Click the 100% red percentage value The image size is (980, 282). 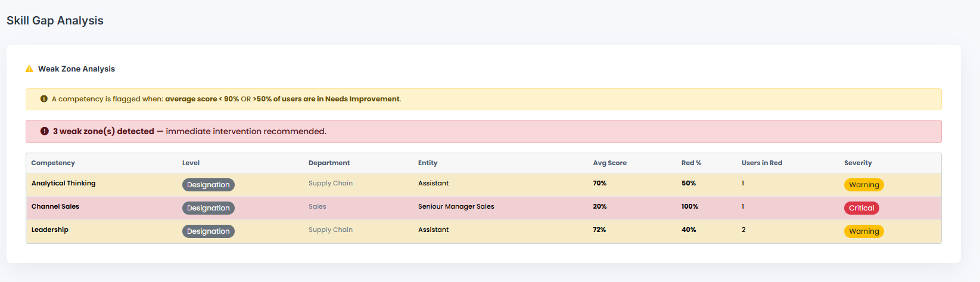pos(690,206)
